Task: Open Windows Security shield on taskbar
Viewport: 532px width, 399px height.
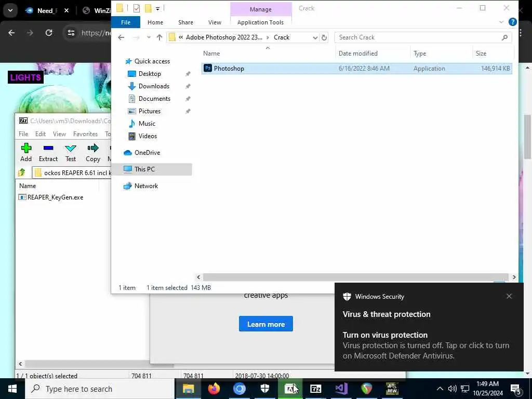Action: [x=264, y=389]
